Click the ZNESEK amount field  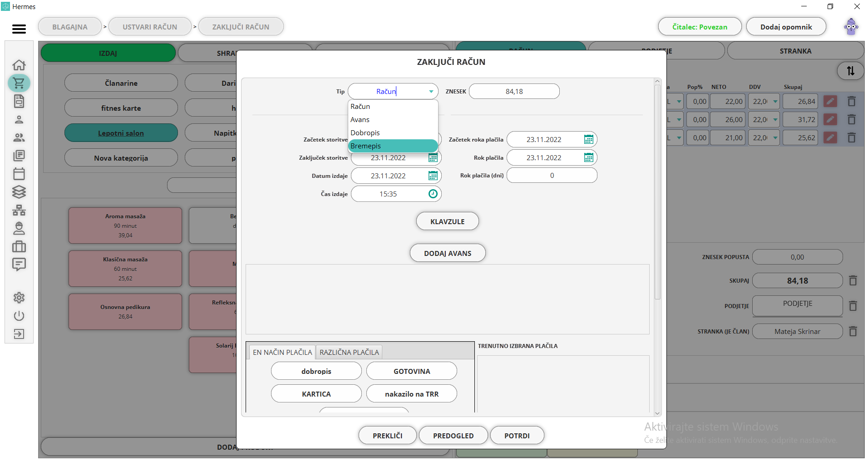point(514,92)
